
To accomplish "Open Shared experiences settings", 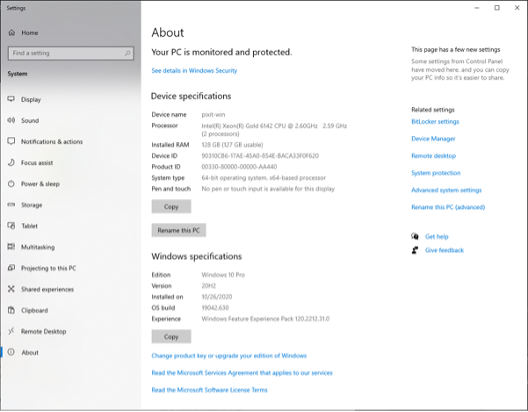I will (71, 289).
